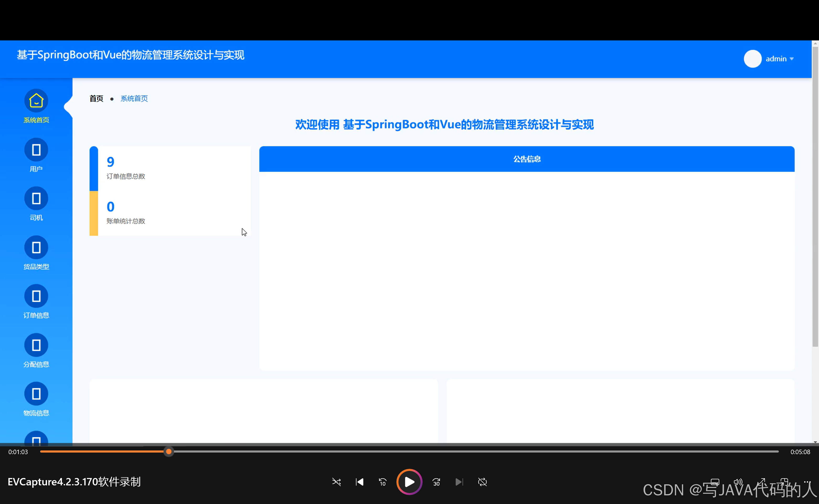The width and height of the screenshot is (819, 504).
Task: Click the 账单统计总数 label
Action: (126, 221)
